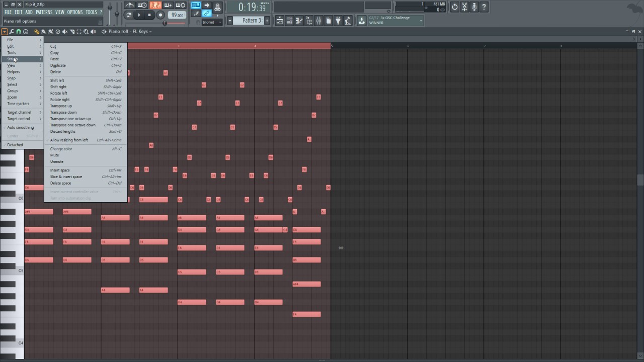
Task: Open the PATTERNS menu in the menu bar
Action: pos(44,12)
